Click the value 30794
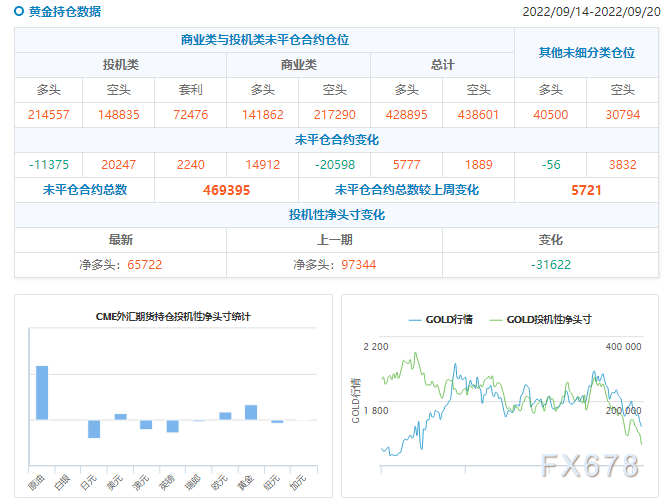 (x=622, y=115)
